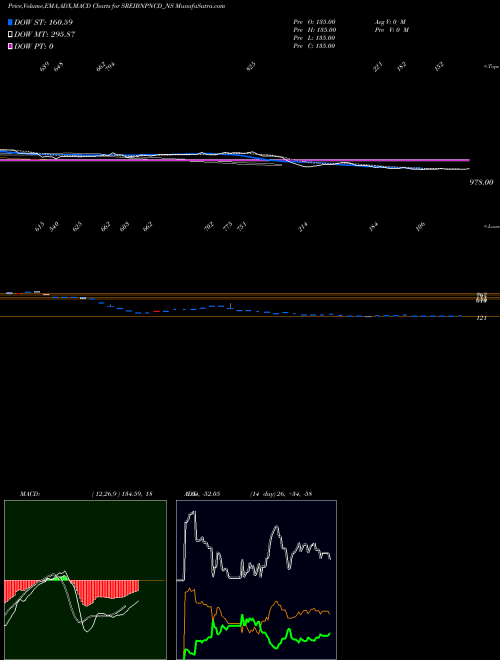Click the 978.00 price axis label

481,182
